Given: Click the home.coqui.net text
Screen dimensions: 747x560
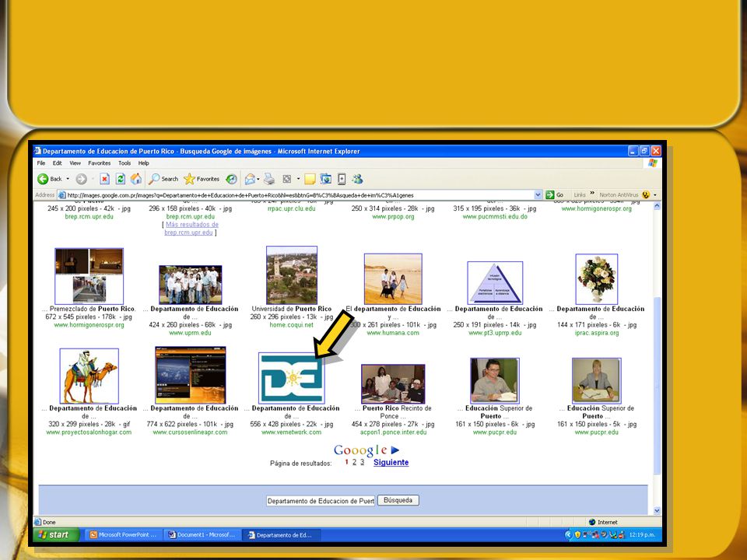Looking at the screenshot, I should tap(292, 325).
